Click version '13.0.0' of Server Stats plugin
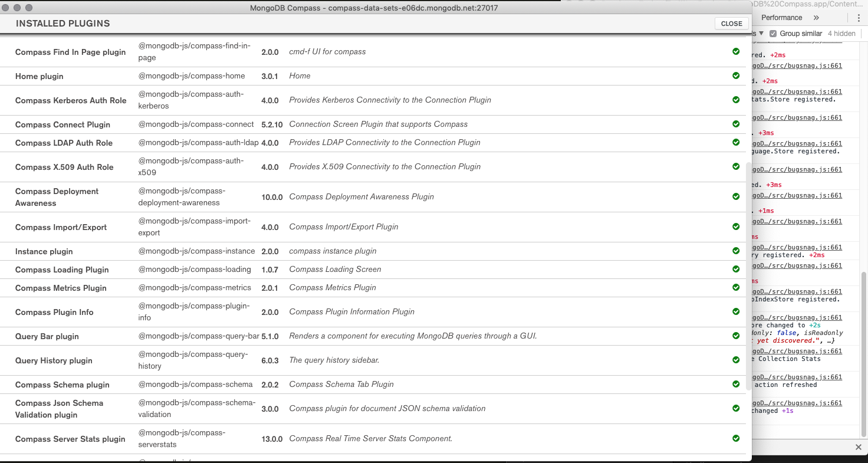The width and height of the screenshot is (868, 463). coord(272,439)
